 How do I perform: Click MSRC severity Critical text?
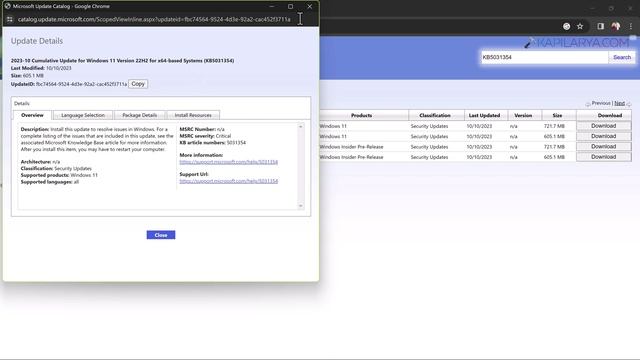pos(205,136)
